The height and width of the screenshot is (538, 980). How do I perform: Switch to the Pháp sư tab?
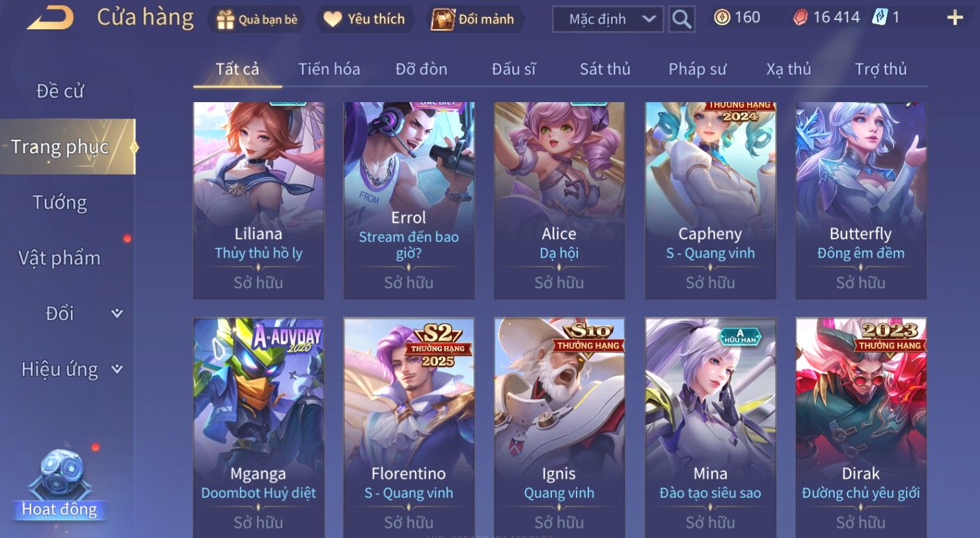[x=698, y=69]
